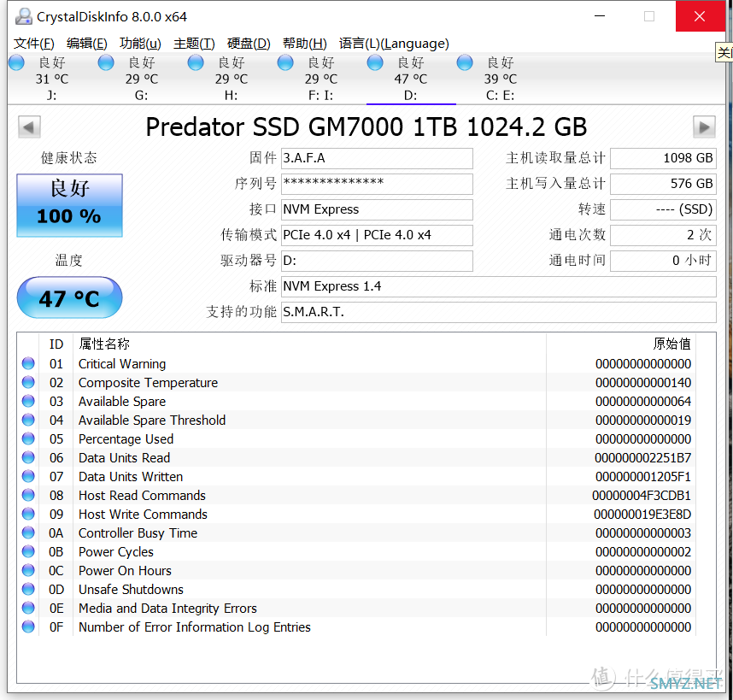Open the 硬盘(D) menu
Screen dimensions: 733x700
[249, 44]
